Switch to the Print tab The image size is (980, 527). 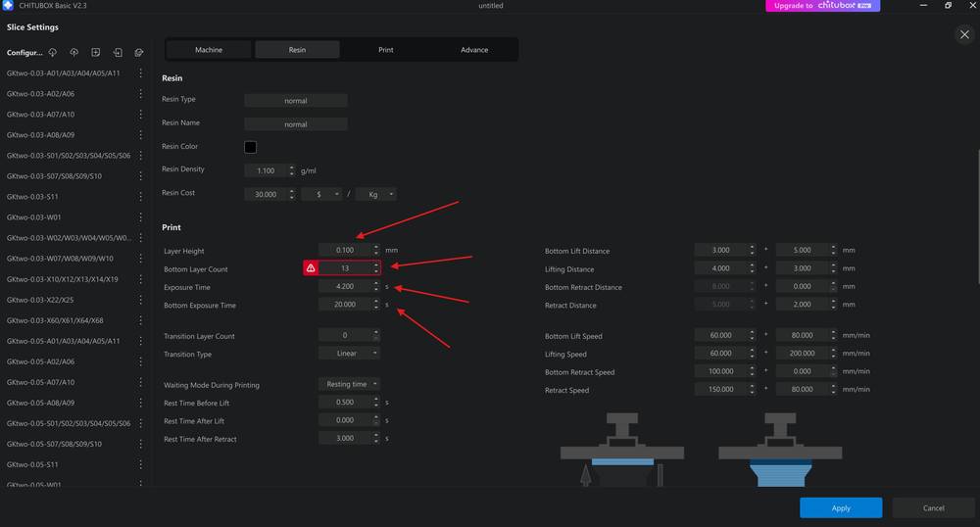[385, 50]
